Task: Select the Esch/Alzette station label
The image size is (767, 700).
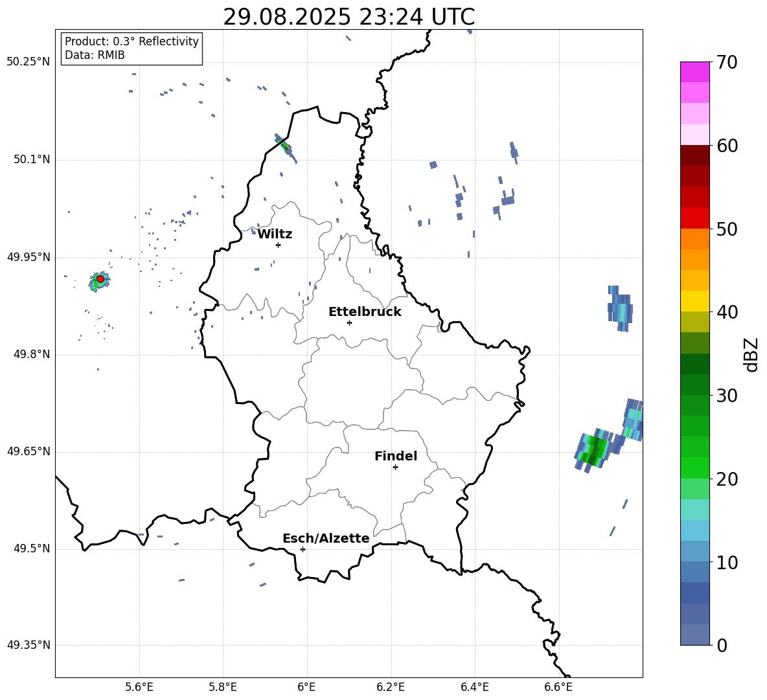Action: pyautogui.click(x=326, y=538)
